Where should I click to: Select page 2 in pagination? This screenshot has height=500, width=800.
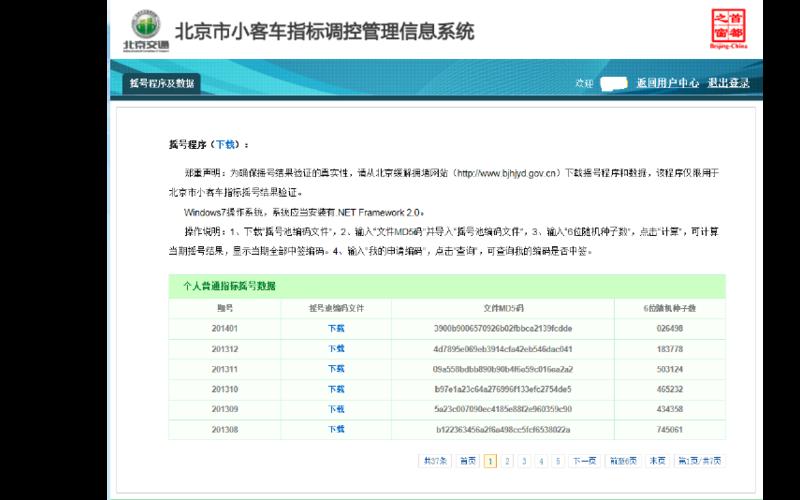tap(507, 461)
